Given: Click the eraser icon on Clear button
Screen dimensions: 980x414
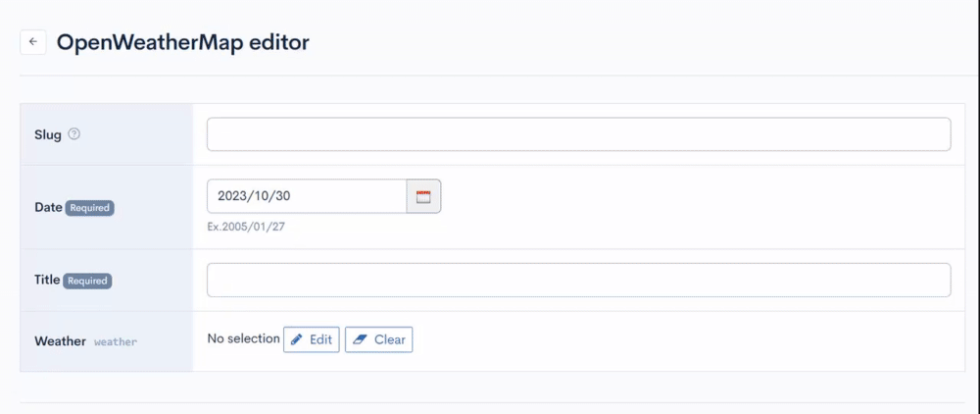Looking at the screenshot, I should (x=359, y=339).
